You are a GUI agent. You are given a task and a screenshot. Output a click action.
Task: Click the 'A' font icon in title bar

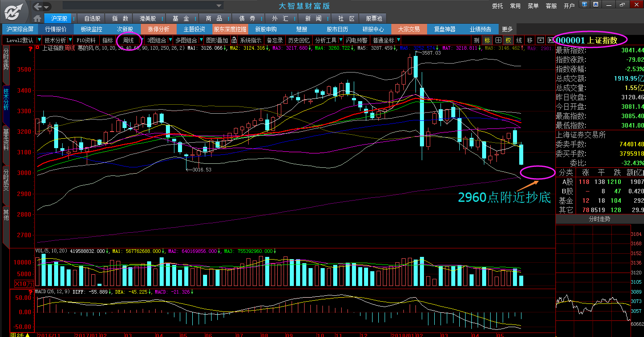point(596,4)
